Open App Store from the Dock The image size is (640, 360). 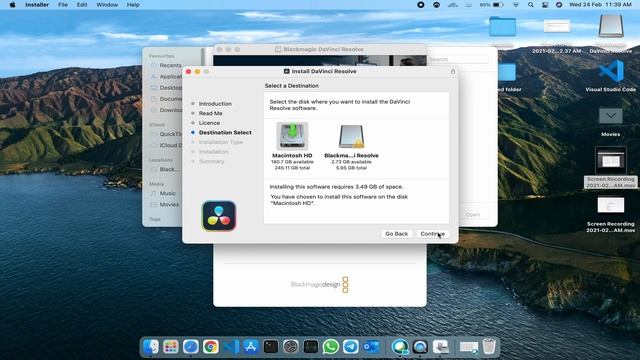pos(251,347)
